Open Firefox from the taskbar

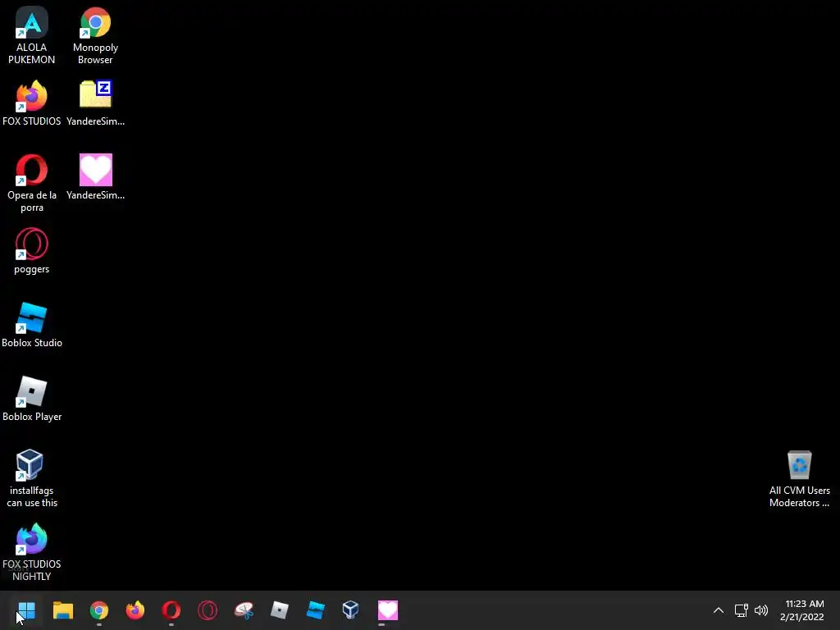tap(135, 610)
